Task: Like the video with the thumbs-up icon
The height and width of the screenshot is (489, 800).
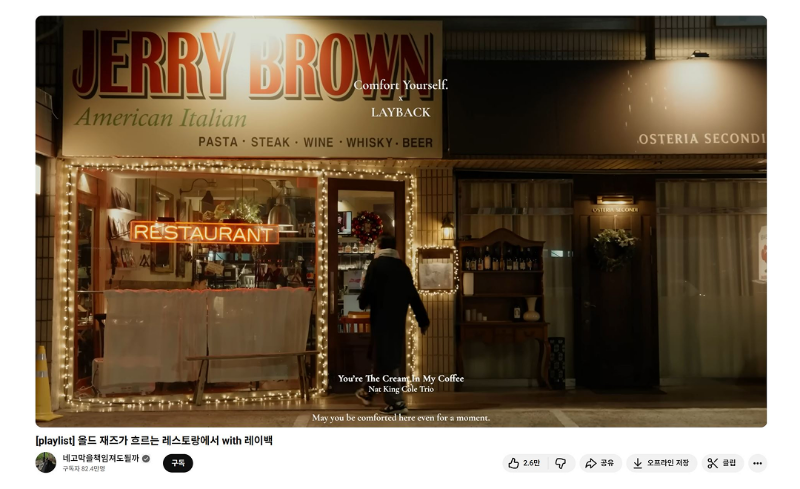Action: pos(513,463)
